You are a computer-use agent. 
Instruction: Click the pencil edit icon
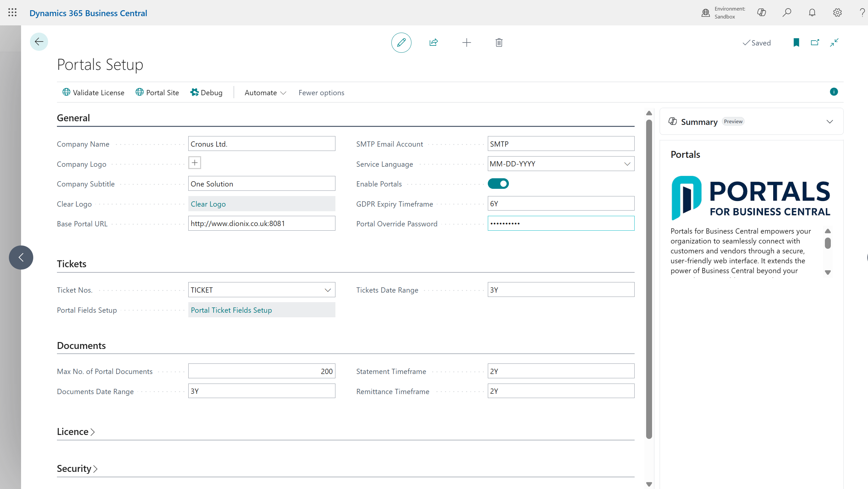(x=401, y=43)
